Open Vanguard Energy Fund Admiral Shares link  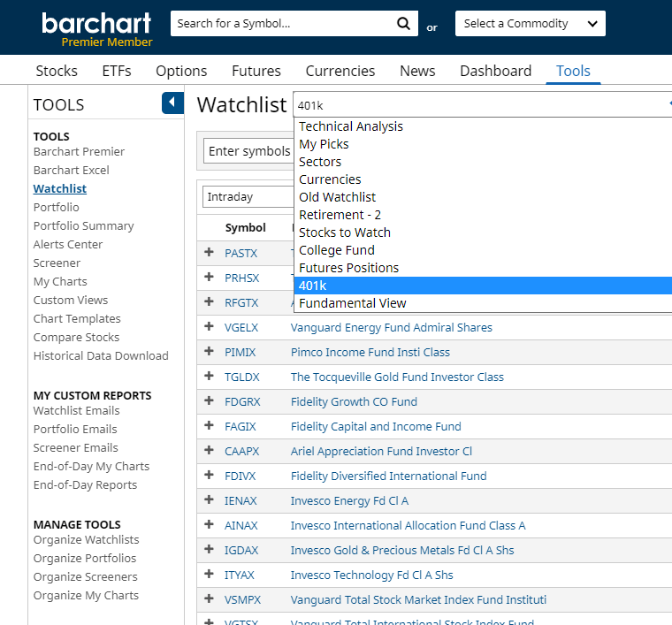[392, 327]
